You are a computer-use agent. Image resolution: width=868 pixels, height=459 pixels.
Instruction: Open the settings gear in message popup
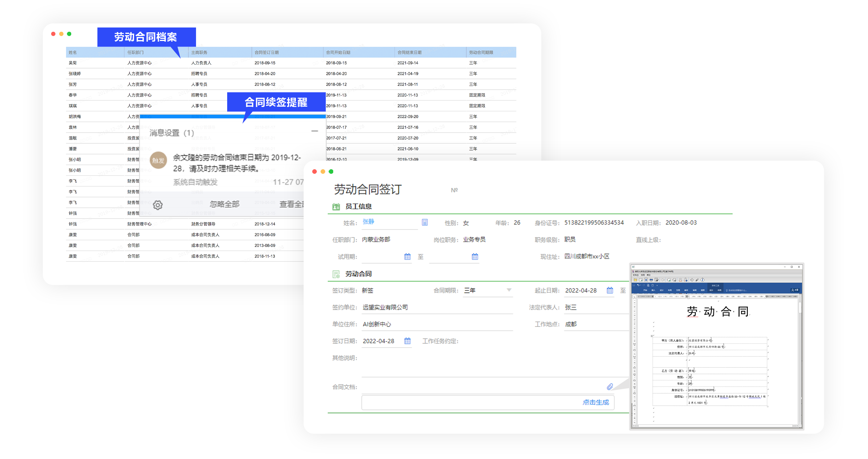pos(158,205)
